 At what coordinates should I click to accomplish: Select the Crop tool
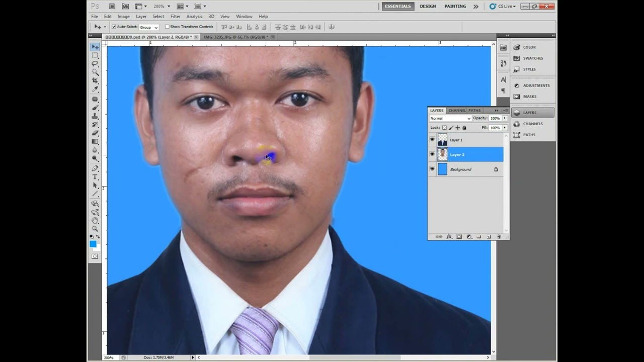click(x=95, y=81)
